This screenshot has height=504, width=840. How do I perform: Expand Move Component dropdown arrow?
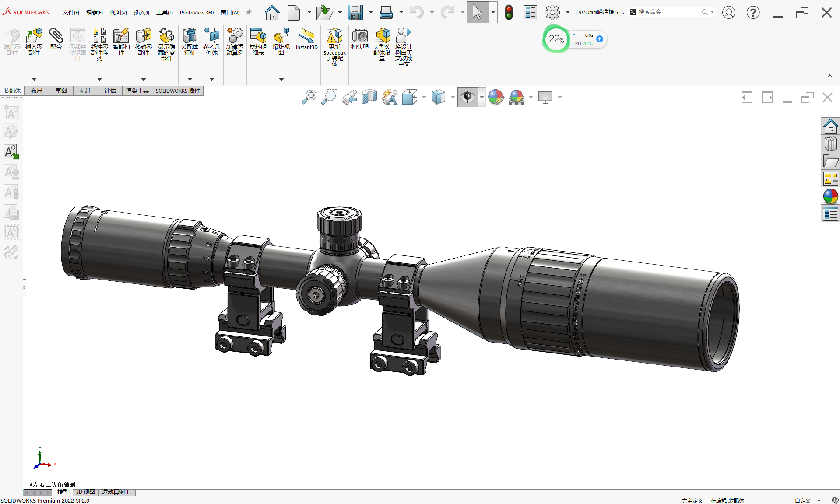click(x=143, y=79)
